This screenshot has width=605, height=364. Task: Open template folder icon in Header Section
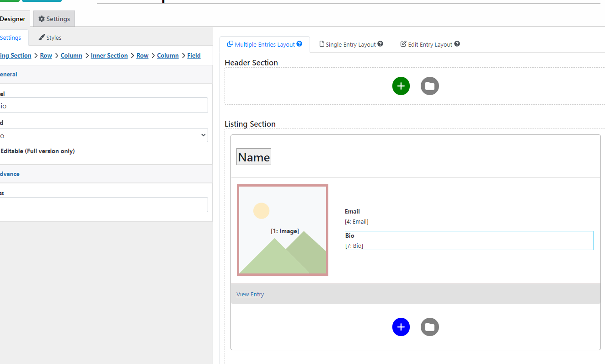[429, 86]
